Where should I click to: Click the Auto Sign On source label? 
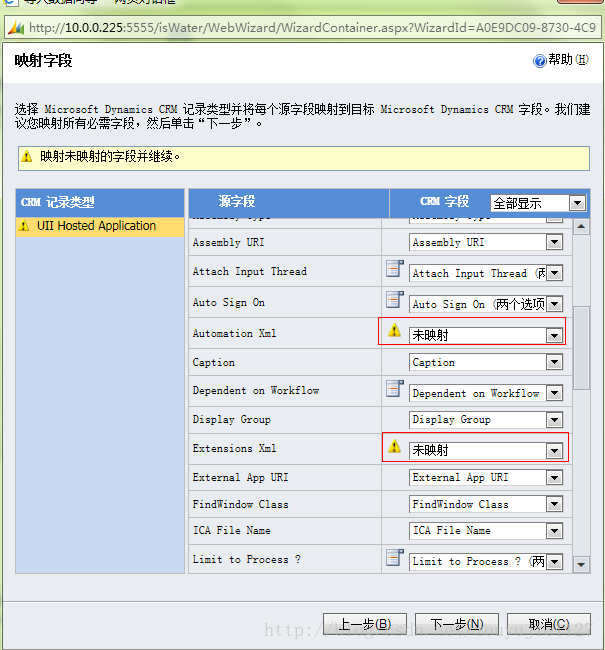click(x=229, y=303)
